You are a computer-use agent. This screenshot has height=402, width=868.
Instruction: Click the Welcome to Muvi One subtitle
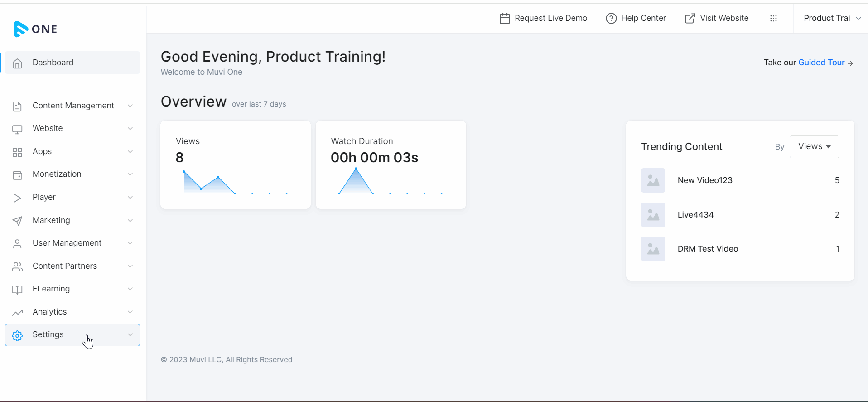pos(202,72)
